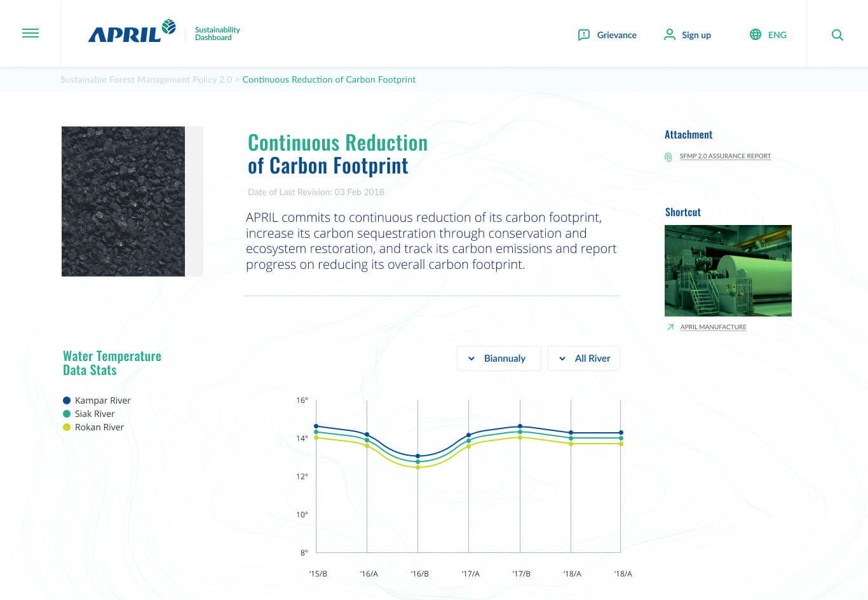Image resolution: width=868 pixels, height=600 pixels.
Task: Open the hamburger menu icon
Action: pyautogui.click(x=31, y=34)
